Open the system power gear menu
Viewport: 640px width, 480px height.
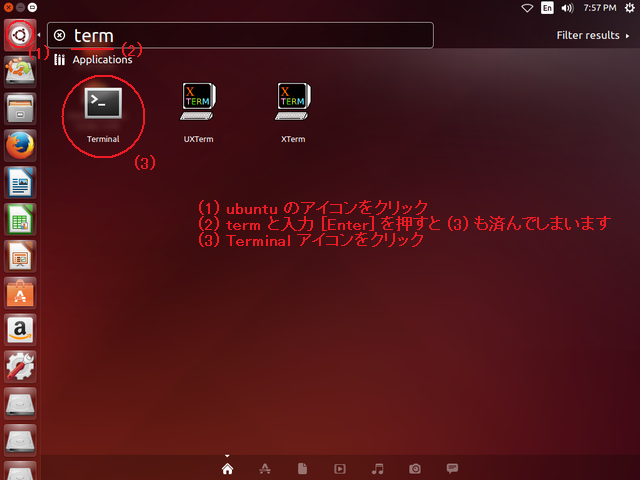coord(629,8)
